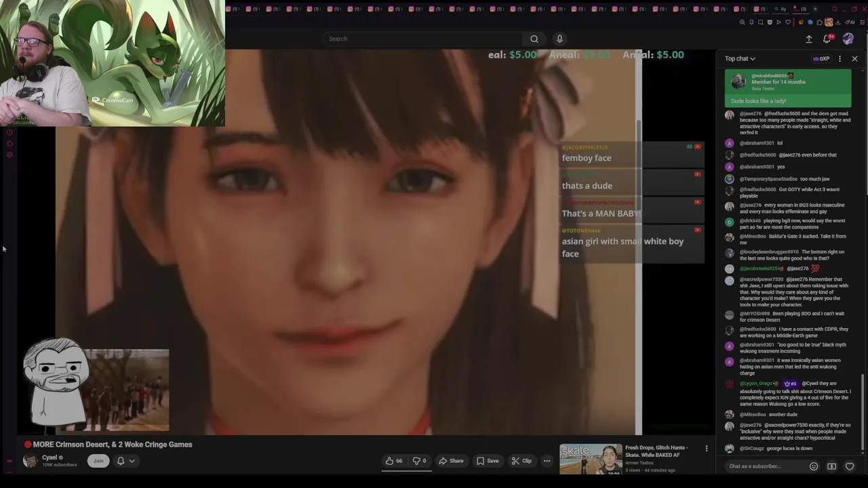Viewport: 868px width, 488px height.
Task: Click the heart bookmark icon in toolbar
Action: pos(788,22)
